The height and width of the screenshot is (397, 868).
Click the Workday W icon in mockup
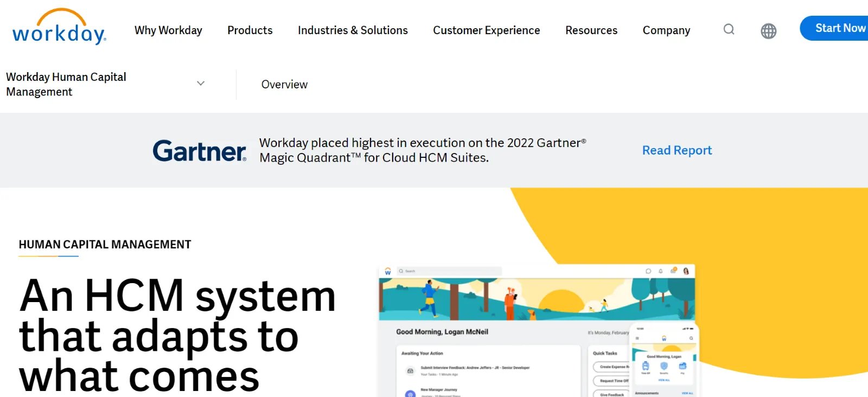[387, 271]
